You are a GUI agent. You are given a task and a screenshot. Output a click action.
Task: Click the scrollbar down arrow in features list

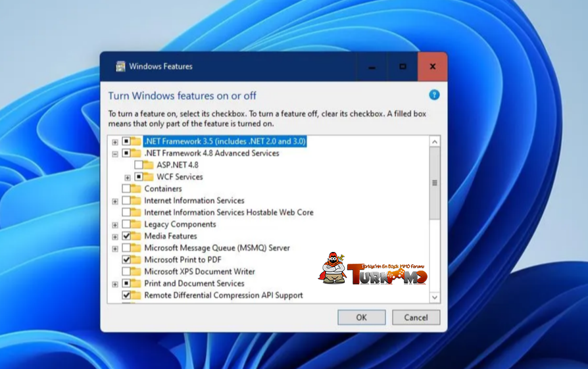(x=435, y=297)
